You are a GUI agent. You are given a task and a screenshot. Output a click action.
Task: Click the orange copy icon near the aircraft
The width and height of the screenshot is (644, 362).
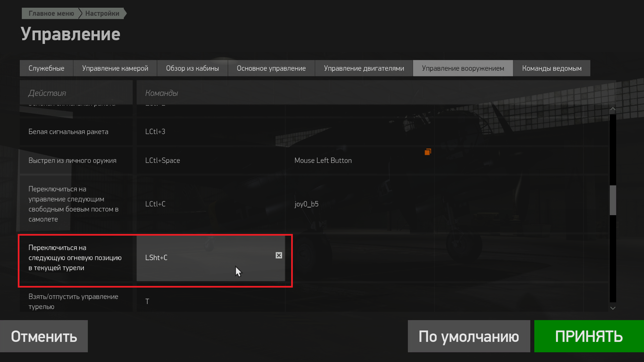pos(428,152)
